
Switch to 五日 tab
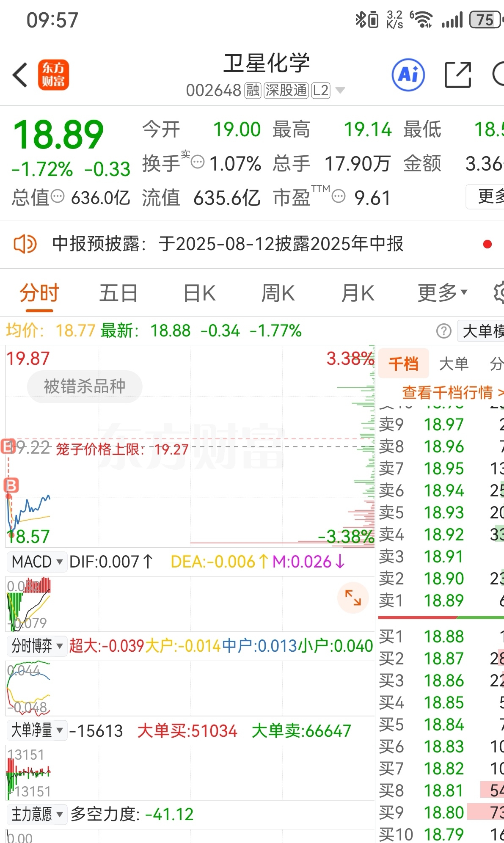click(118, 293)
